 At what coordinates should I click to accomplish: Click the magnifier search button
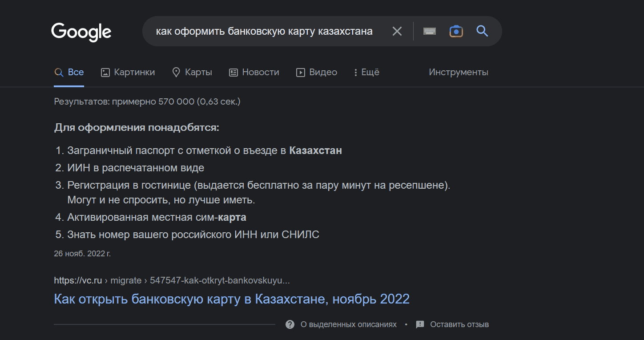pos(482,31)
